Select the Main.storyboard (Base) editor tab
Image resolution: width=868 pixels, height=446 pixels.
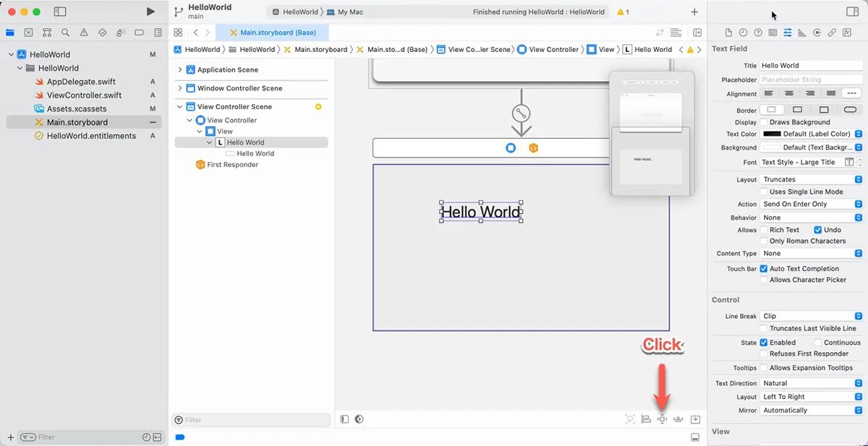tap(272, 33)
